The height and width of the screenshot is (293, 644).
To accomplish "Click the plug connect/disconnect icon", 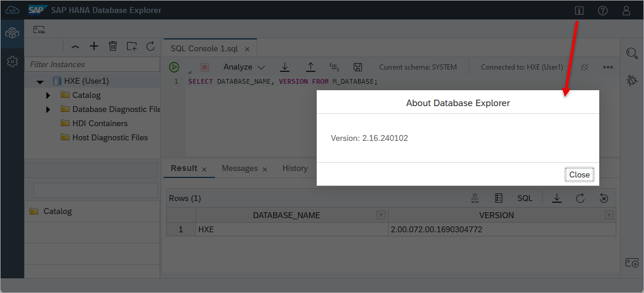I will point(585,67).
